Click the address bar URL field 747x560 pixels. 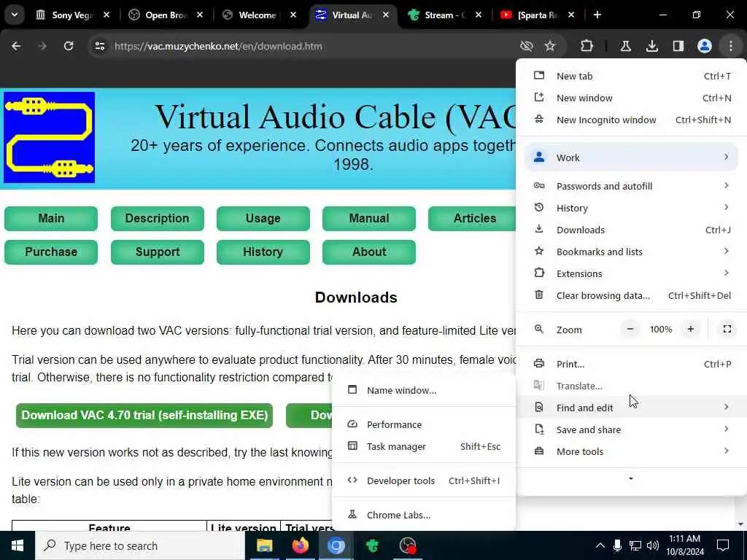[x=305, y=46]
